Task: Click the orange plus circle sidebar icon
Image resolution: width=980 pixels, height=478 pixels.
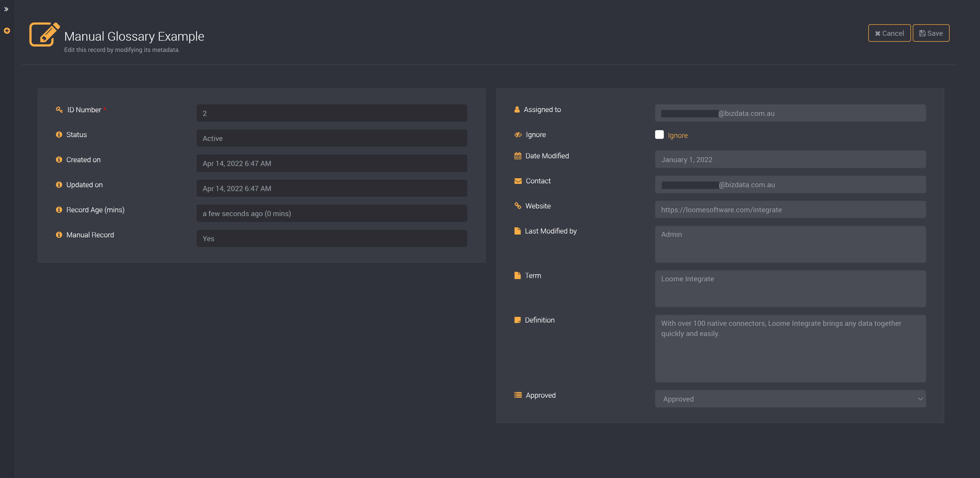Action: point(7,31)
